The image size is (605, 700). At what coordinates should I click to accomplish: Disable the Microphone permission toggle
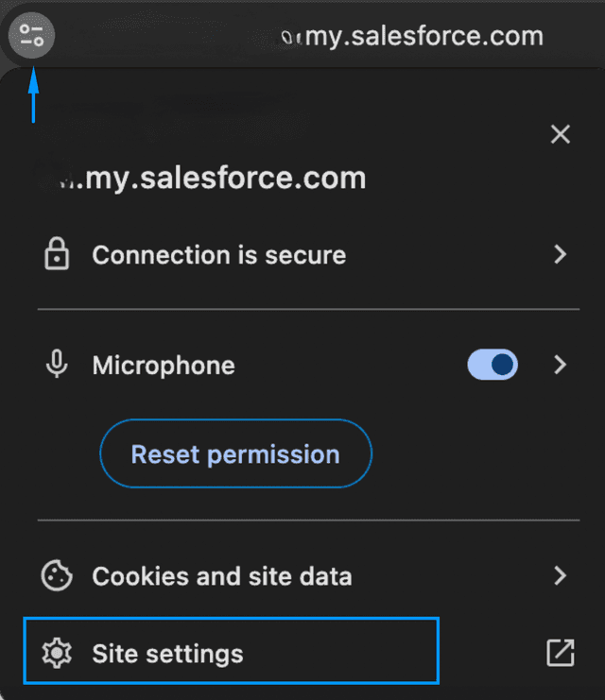(x=493, y=365)
